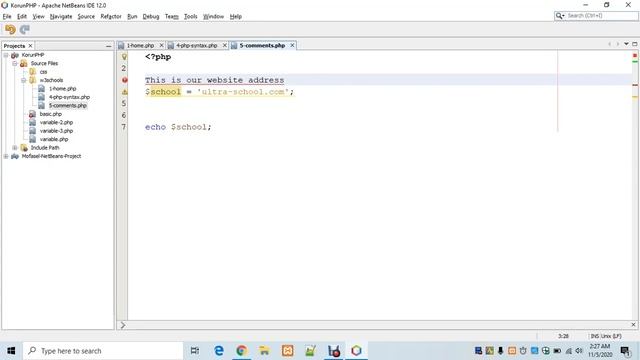Click the volume speaker tray icon
Image resolution: width=640 pixels, height=360 pixels.
point(578,351)
